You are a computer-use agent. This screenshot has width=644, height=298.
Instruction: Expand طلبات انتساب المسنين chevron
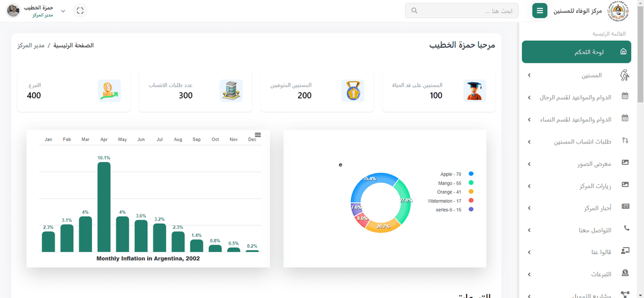pos(529,142)
